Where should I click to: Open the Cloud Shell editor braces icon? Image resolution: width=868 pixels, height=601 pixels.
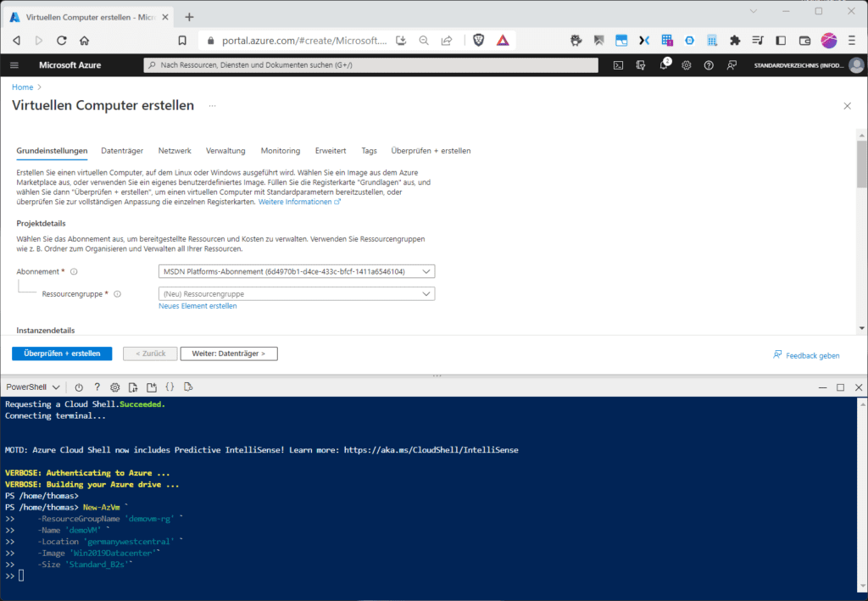[170, 387]
